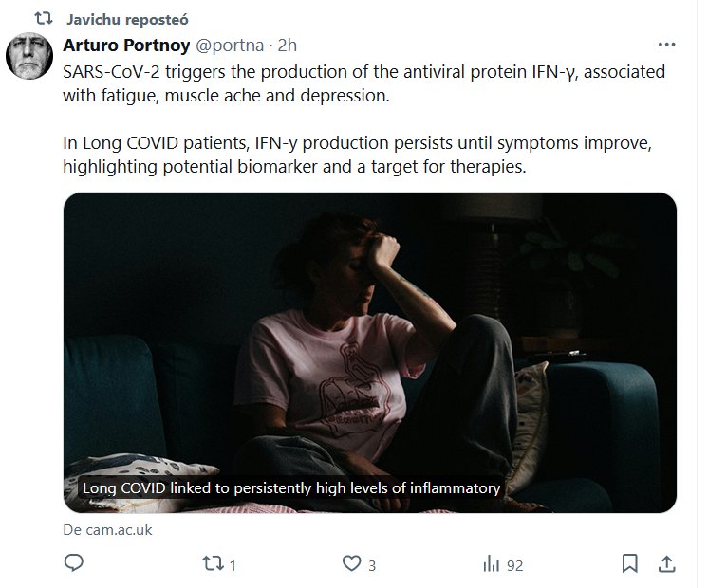
Task: Click the like count of 3
Action: (372, 565)
